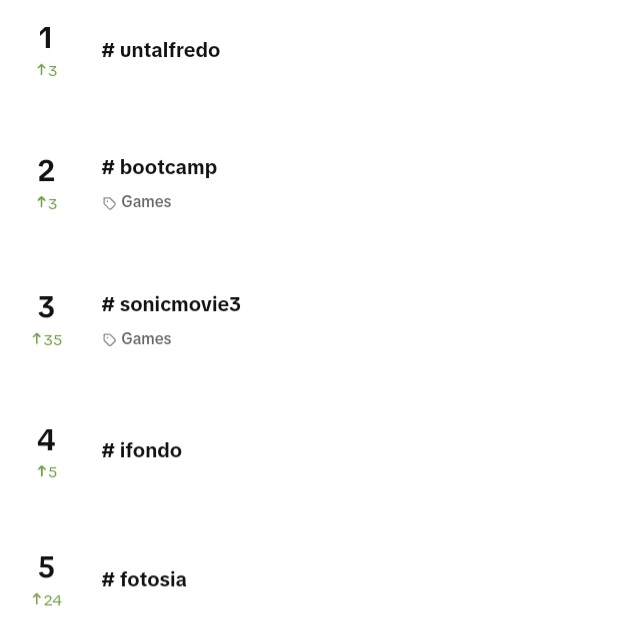The width and height of the screenshot is (628, 643).
Task: Click rank number 2
Action: coord(46,171)
